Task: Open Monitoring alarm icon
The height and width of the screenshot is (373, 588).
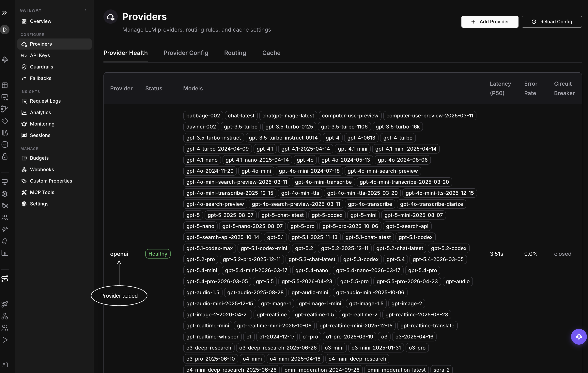Action: point(24,124)
